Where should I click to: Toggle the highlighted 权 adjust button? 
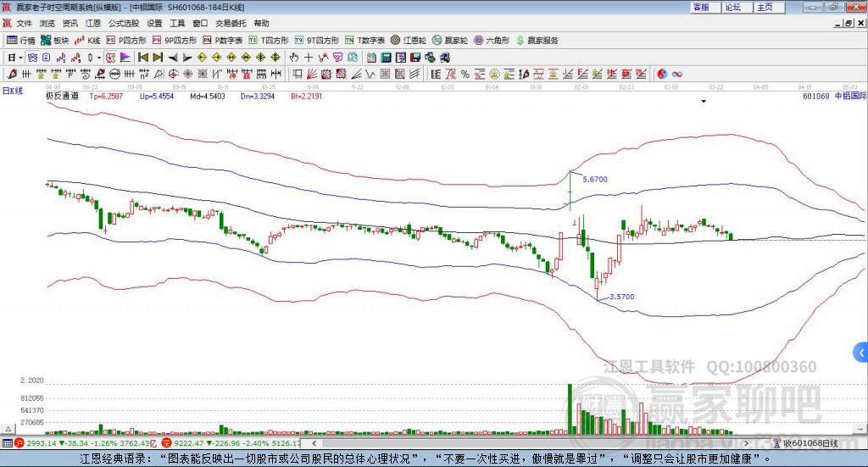click(111, 58)
